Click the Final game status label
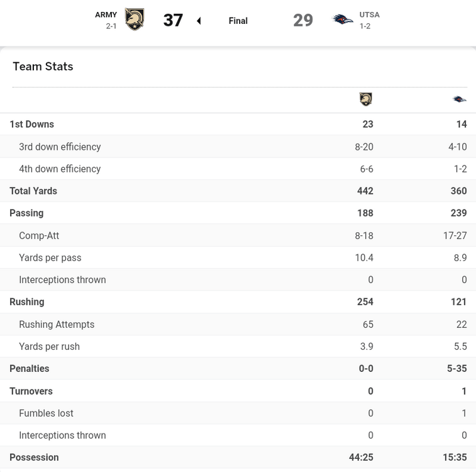The height and width of the screenshot is (472, 476). click(238, 21)
